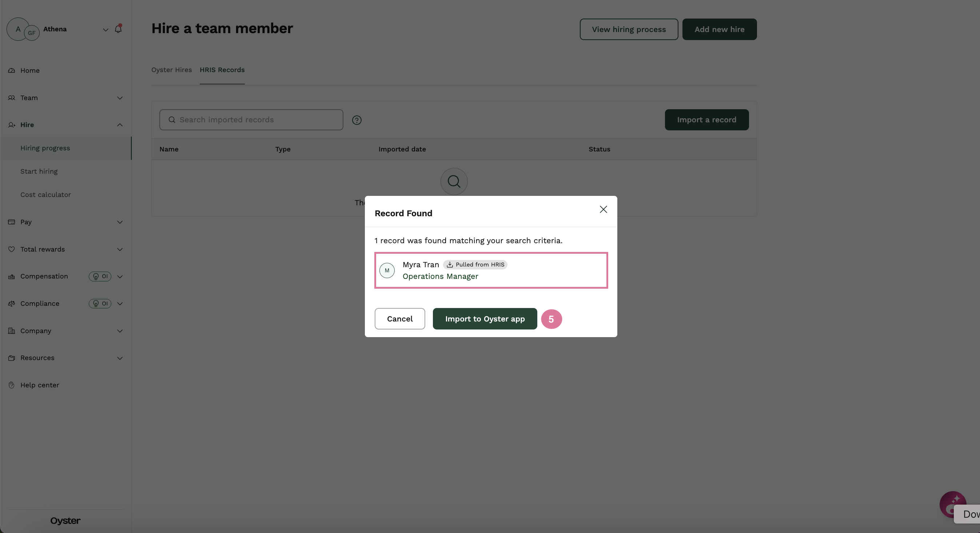This screenshot has height=533, width=980.
Task: Click the Type column header
Action: point(283,149)
